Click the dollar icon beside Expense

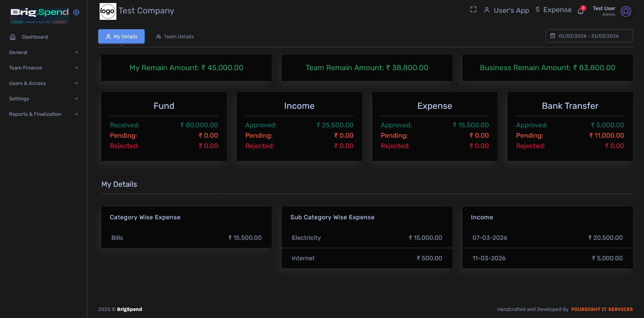538,9
